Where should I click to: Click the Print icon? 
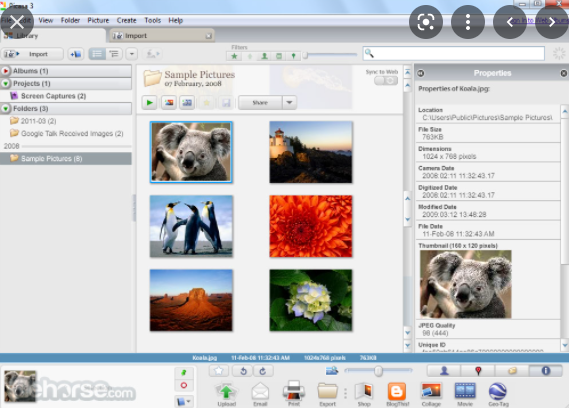pyautogui.click(x=294, y=393)
